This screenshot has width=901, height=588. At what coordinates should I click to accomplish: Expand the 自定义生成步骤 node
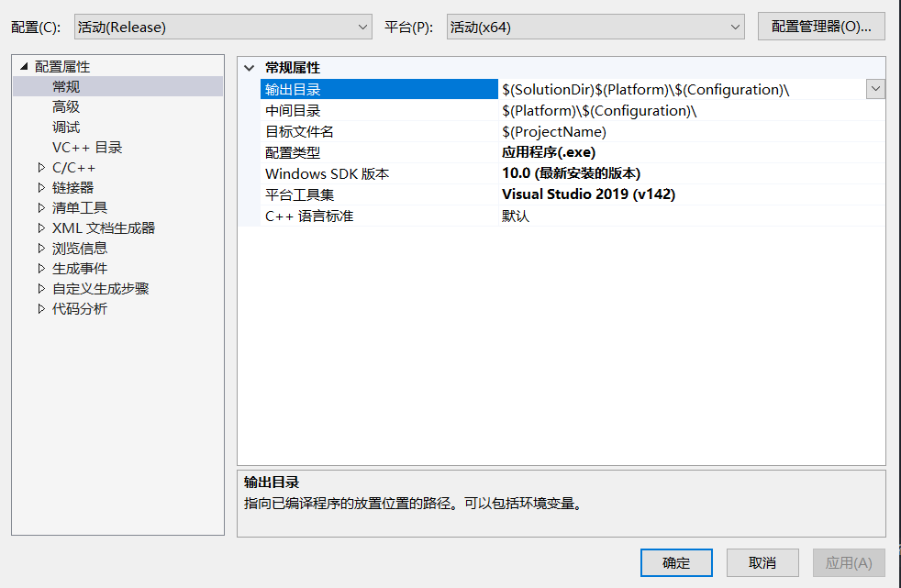point(40,288)
